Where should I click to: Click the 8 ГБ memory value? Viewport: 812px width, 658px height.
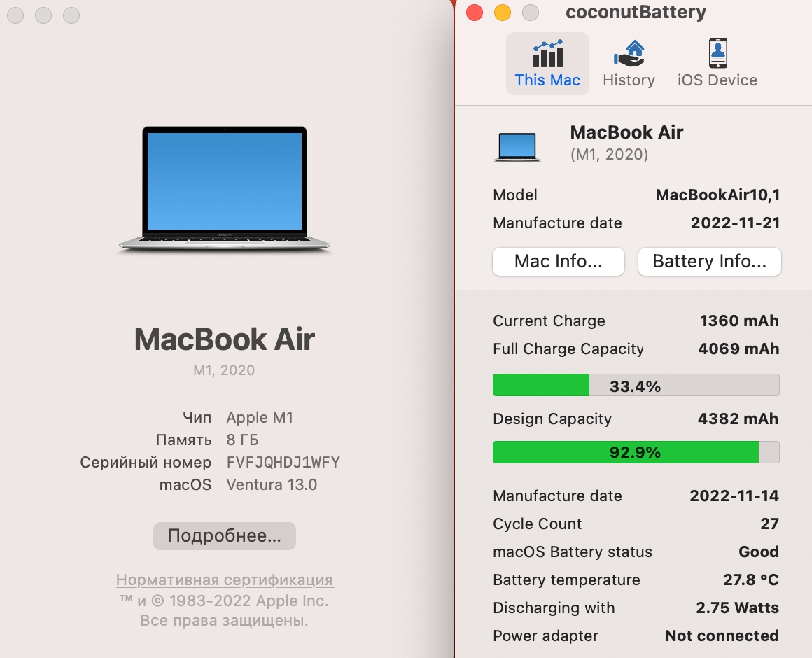pyautogui.click(x=242, y=440)
